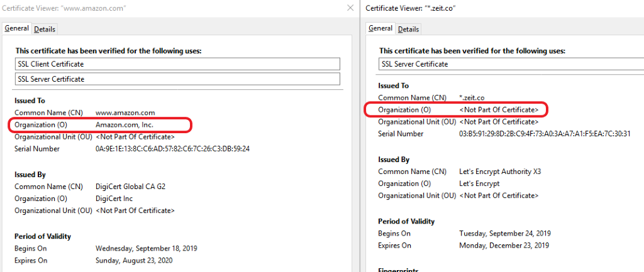Click Period of Validity heading in amazon viewer

pos(43,236)
